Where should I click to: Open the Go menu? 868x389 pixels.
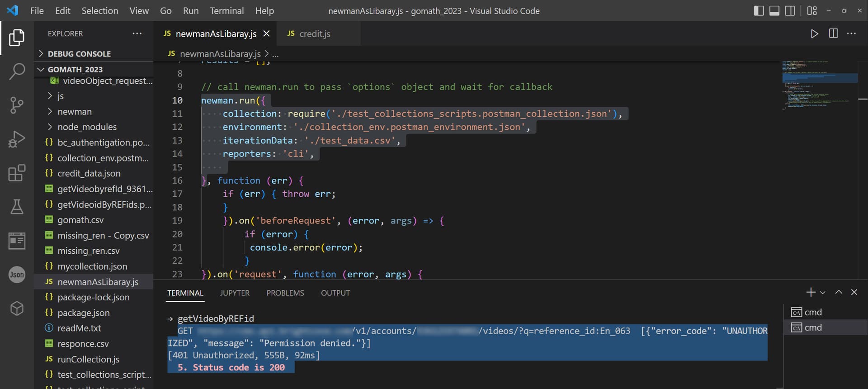pos(166,10)
